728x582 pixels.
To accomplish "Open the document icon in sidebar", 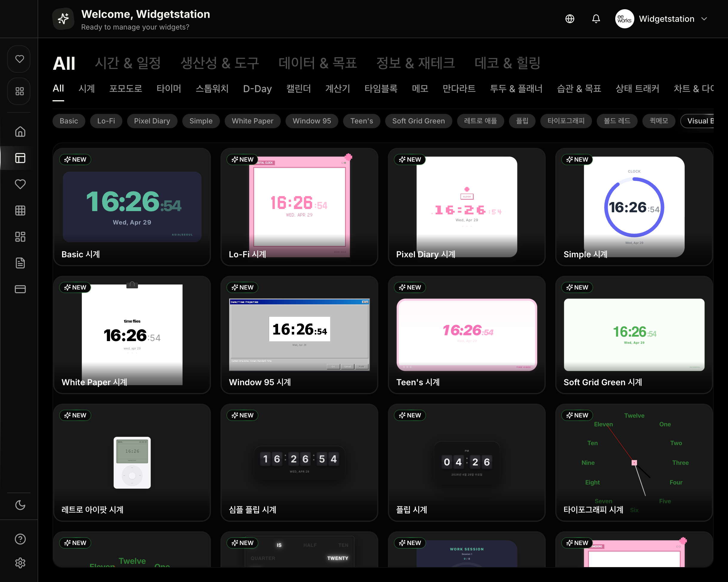I will [x=20, y=263].
